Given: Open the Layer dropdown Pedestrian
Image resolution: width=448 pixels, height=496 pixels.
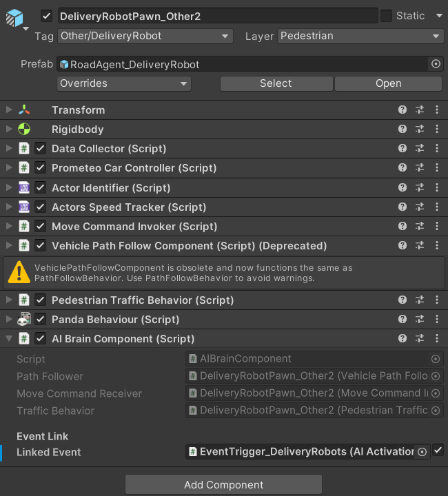Looking at the screenshot, I should tap(360, 36).
